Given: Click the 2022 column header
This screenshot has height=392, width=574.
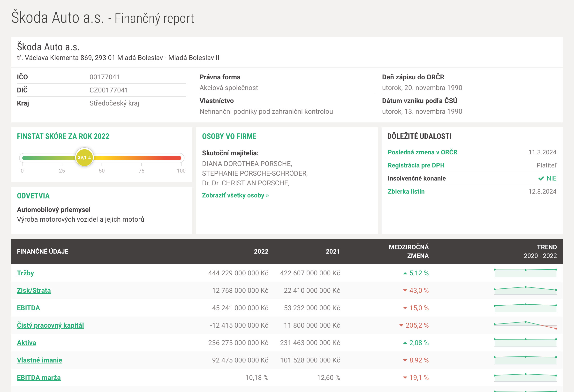Looking at the screenshot, I should click(x=261, y=251).
